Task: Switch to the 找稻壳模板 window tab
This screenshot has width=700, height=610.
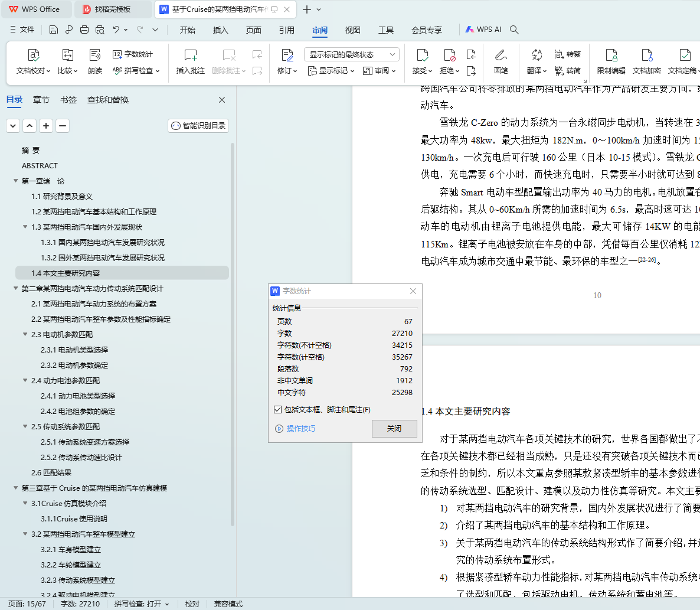Action: pos(113,9)
